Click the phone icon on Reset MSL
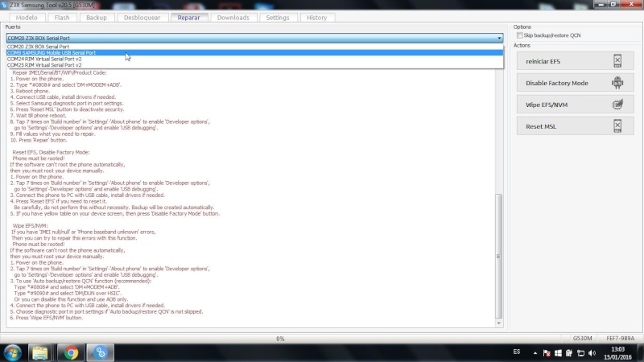Viewport: 644px width, 362px height. (617, 126)
